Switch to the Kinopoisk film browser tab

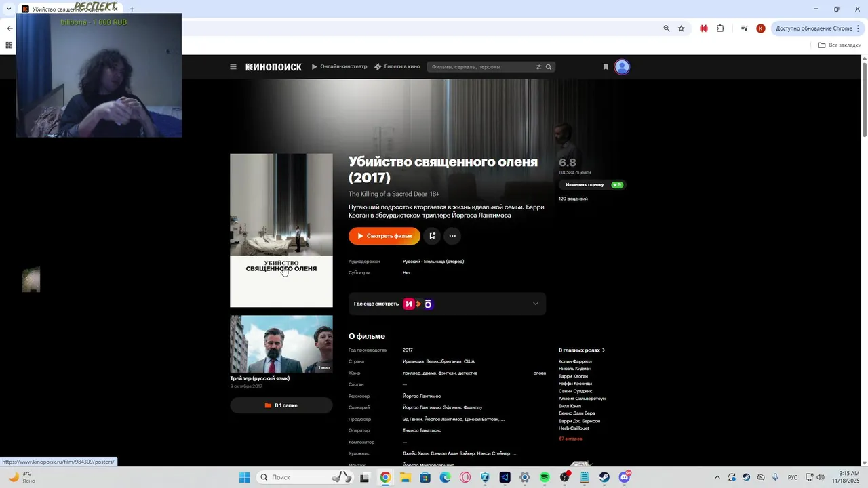[x=71, y=9]
